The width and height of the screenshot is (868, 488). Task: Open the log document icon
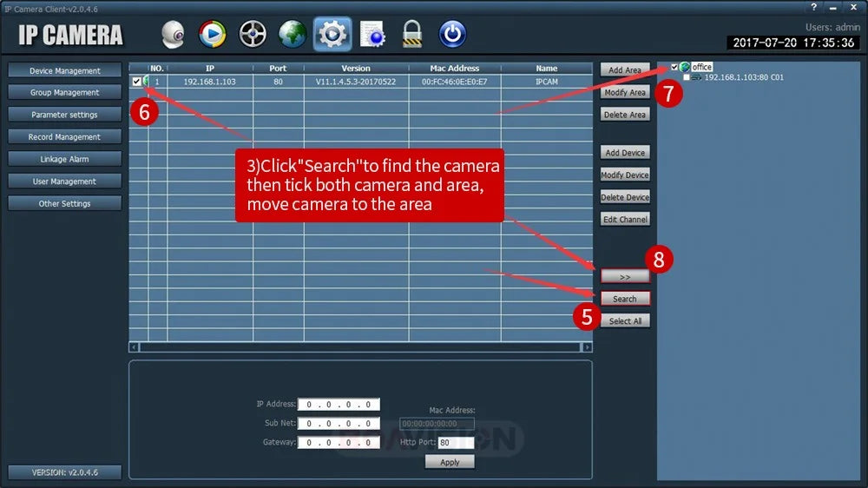click(372, 35)
